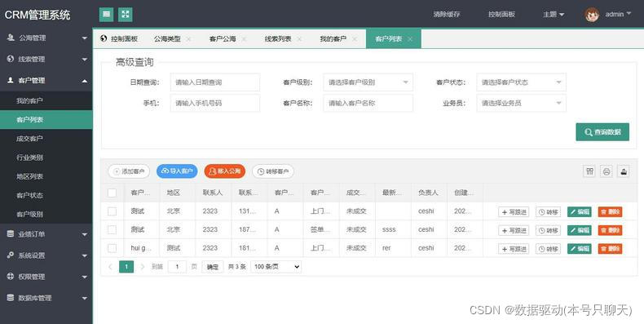644x324 pixels.
Task: Check the row with phone 181
Action: click(112, 248)
